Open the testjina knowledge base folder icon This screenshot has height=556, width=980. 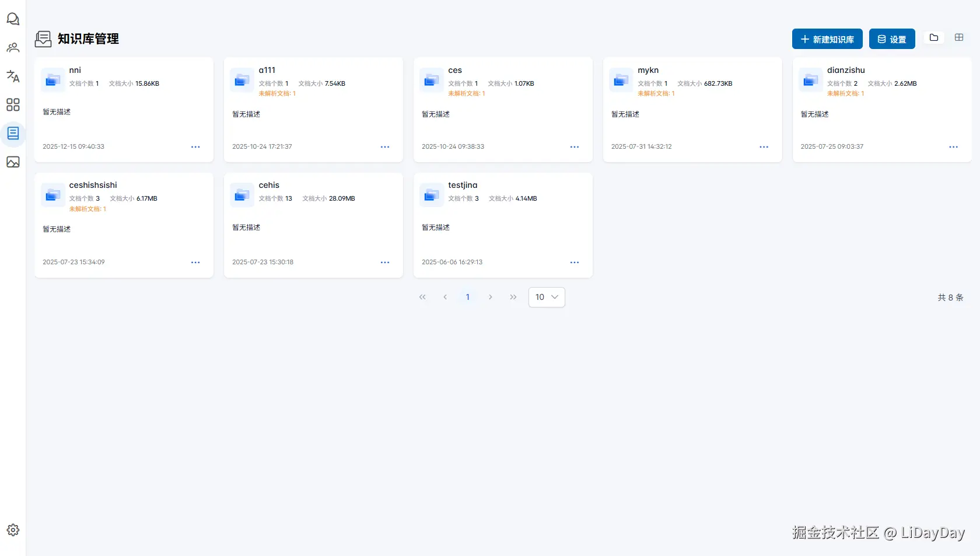point(432,195)
